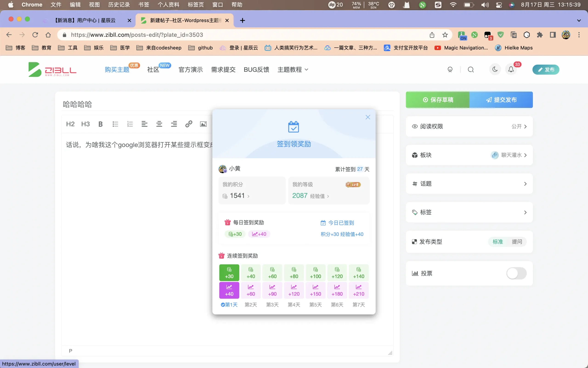Click the LV6 level badge
Image resolution: width=588 pixels, height=368 pixels.
click(353, 184)
